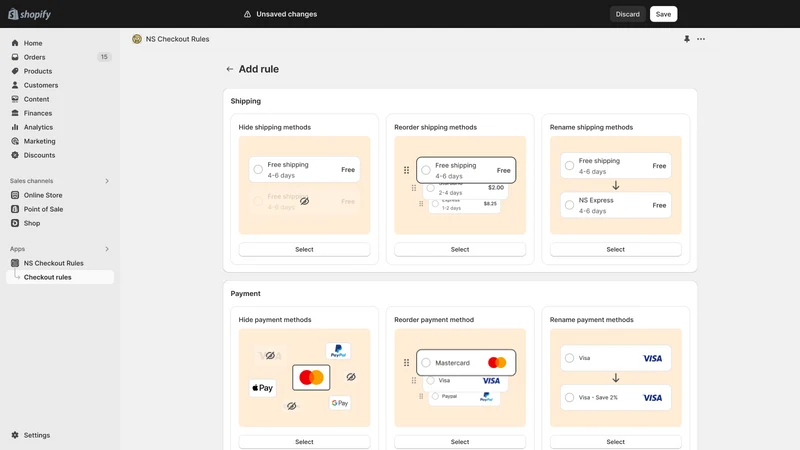The height and width of the screenshot is (450, 800).
Task: Click the Orders icon in sidebar
Action: (15, 57)
